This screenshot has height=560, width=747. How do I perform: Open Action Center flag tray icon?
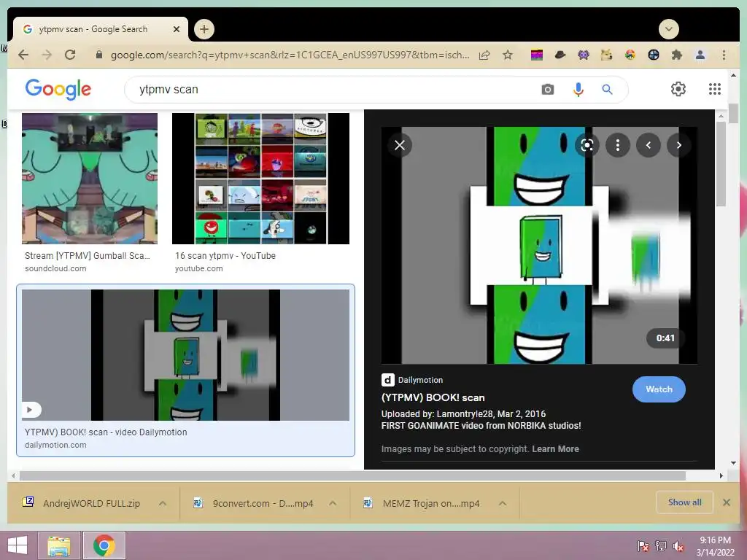click(643, 546)
